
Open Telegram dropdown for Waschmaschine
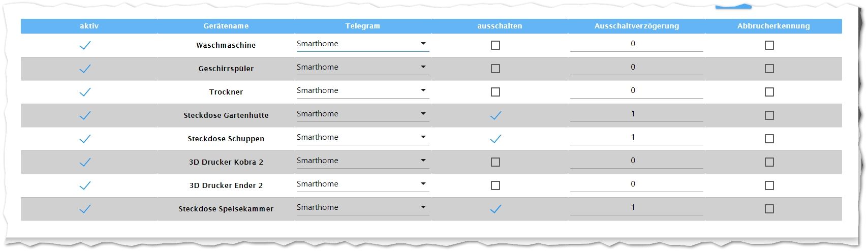pos(363,44)
